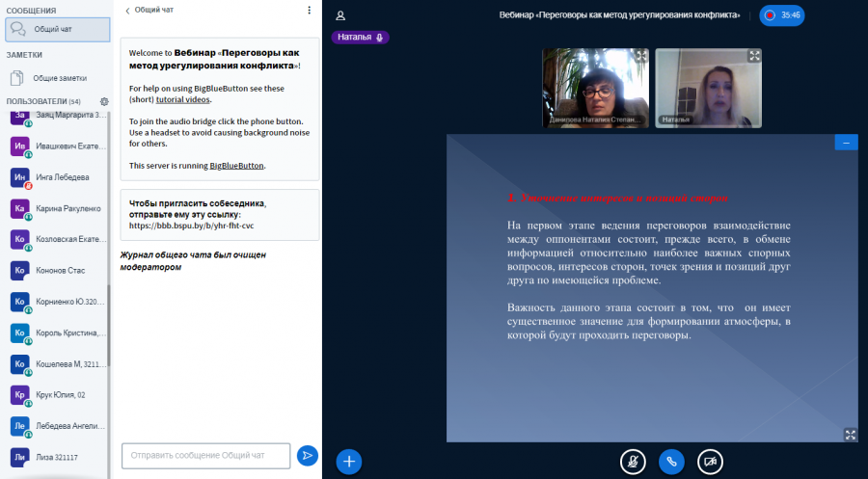Viewport: 868px width, 479px height.
Task: Toggle the user list with the person icon
Action: coord(340,16)
